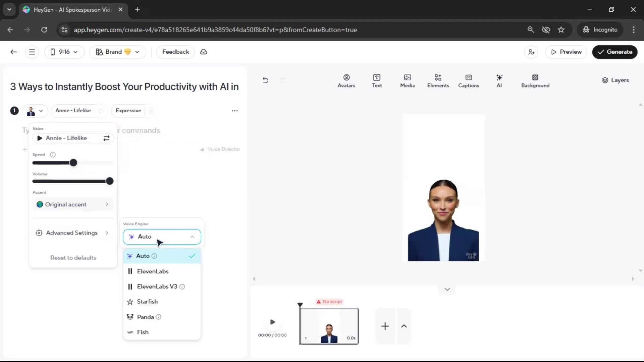Open the Text tool
The height and width of the screenshot is (362, 644).
(x=377, y=81)
